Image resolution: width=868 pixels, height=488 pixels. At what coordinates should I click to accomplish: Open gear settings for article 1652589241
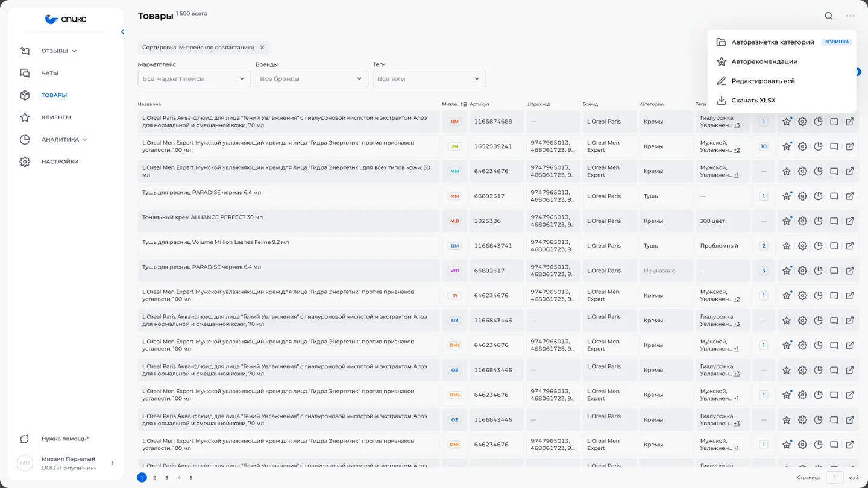(x=802, y=146)
